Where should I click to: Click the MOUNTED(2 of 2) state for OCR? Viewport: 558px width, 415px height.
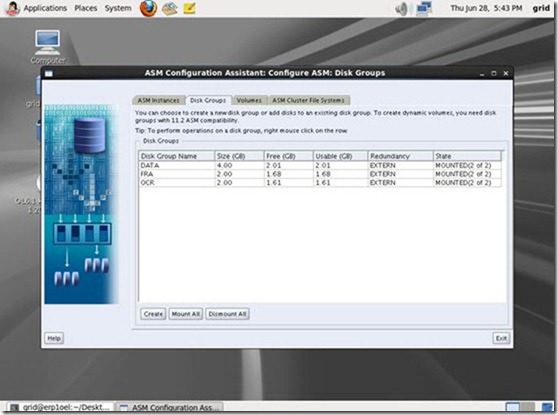[x=467, y=183]
